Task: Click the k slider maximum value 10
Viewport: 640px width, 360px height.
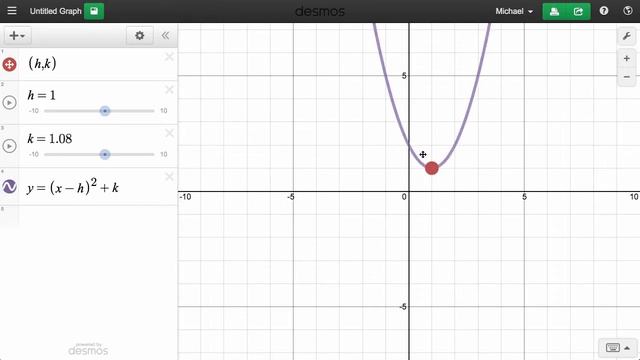Action: tap(163, 154)
